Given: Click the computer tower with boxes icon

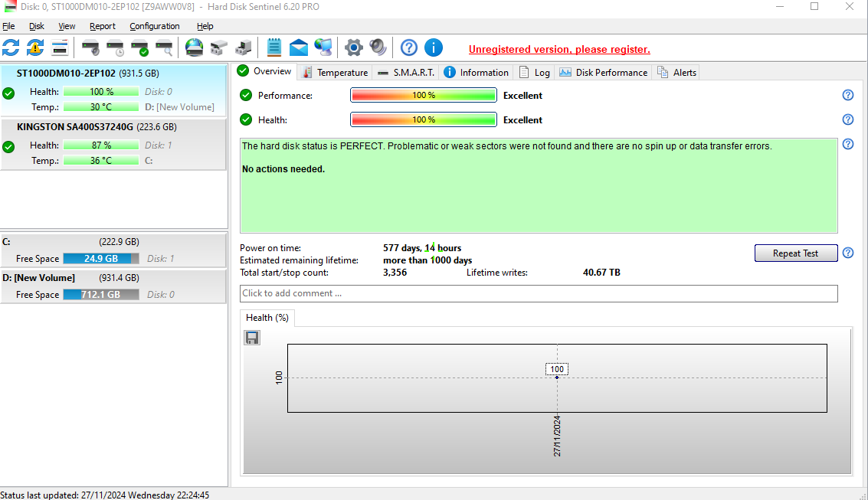Looking at the screenshot, I should pyautogui.click(x=243, y=47).
